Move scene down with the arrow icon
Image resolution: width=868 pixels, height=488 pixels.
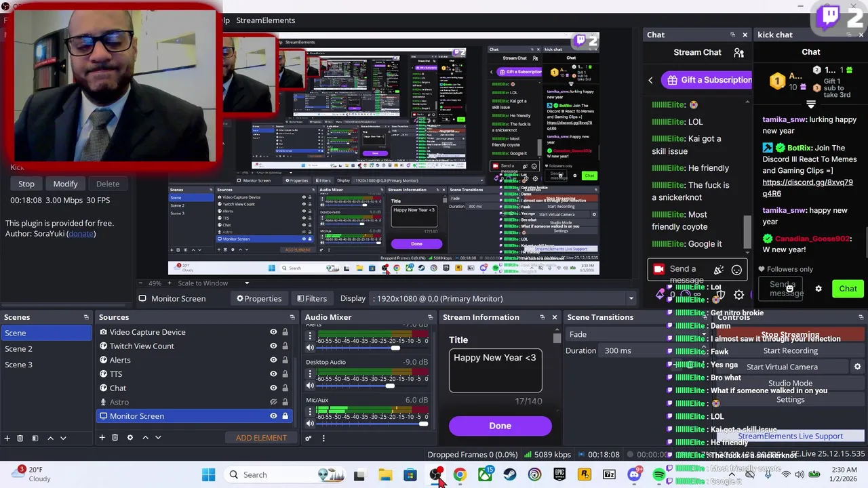click(63, 439)
